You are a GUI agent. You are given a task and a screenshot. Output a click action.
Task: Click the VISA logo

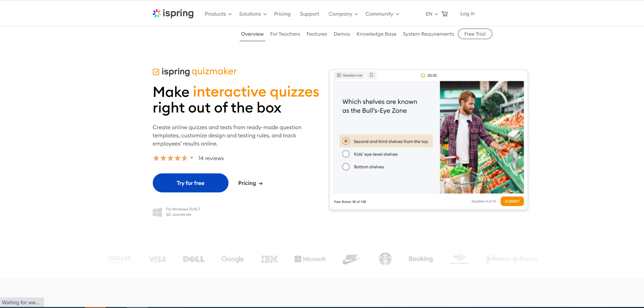tap(158, 259)
